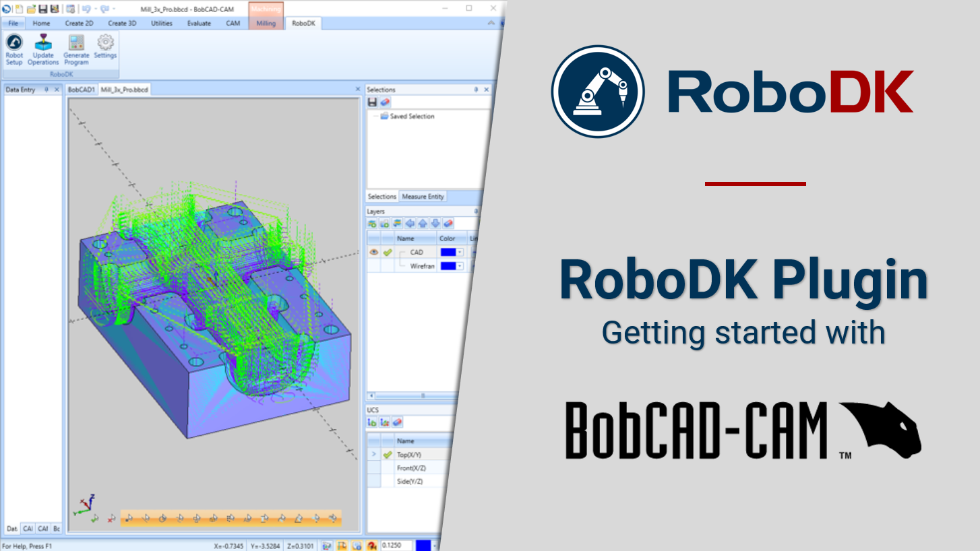Screen dimensions: 980x551
Task: Click the eraser icon in UCS panel
Action: point(398,422)
